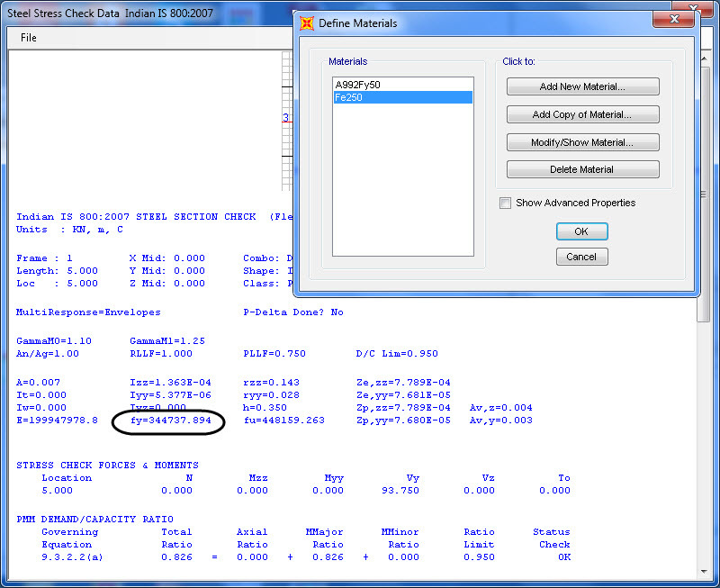Click the scroll up arrow in the report
This screenshot has width=720, height=588.
[704, 59]
